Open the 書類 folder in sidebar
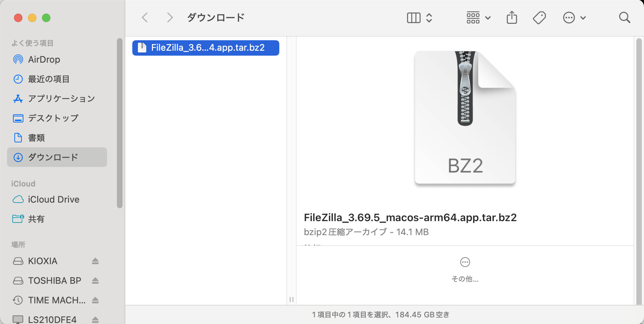The width and height of the screenshot is (644, 324). coord(36,138)
